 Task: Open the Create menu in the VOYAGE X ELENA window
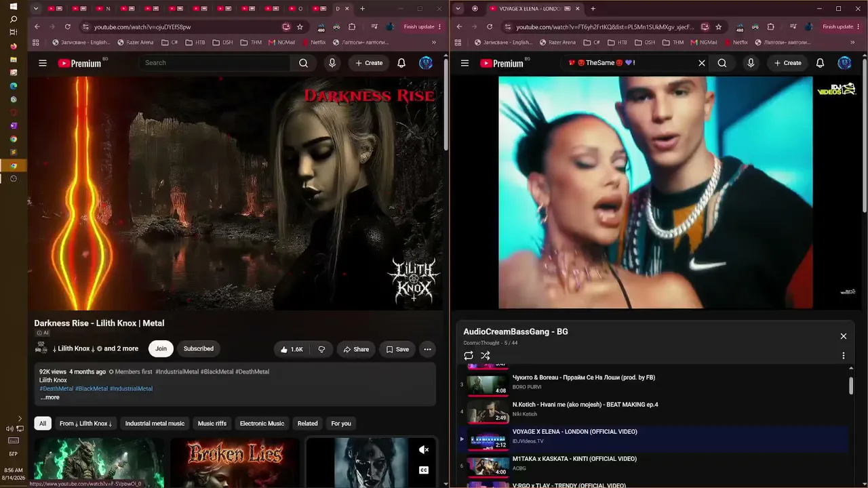click(x=787, y=63)
